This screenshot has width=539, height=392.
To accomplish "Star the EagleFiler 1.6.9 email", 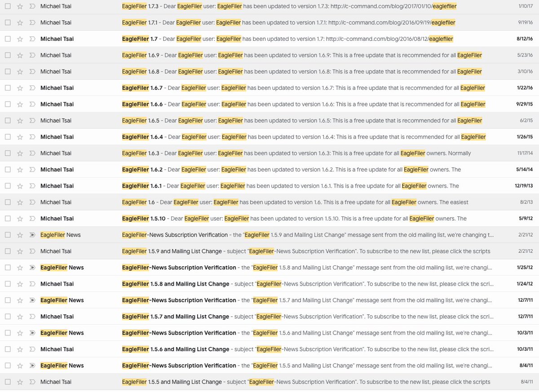I will [x=20, y=55].
